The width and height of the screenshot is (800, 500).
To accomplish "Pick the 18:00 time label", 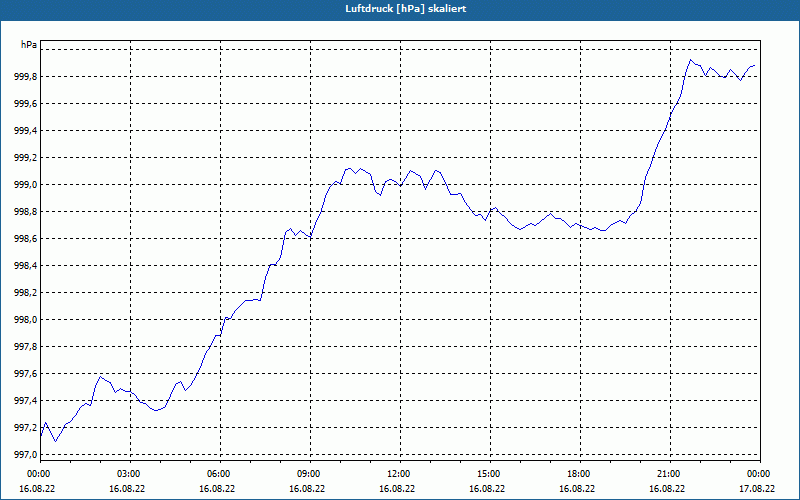I will pos(580,474).
